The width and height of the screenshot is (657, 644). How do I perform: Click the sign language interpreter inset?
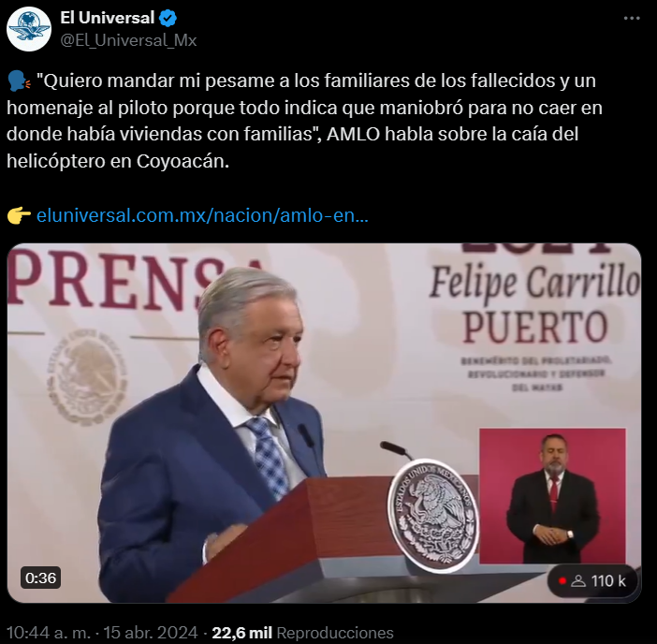(x=552, y=496)
